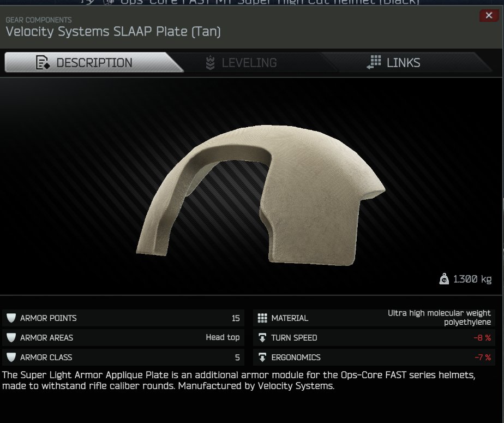Click the weight kettlebell icon
This screenshot has width=504, height=423.
point(444,279)
